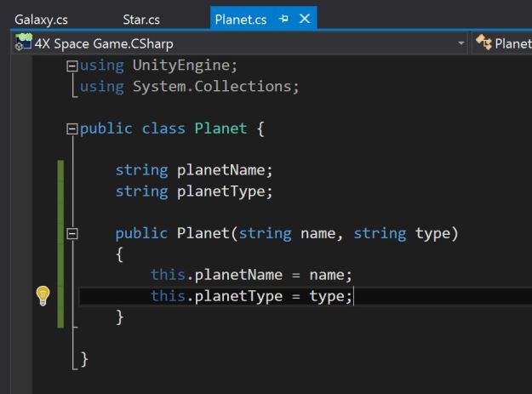Image resolution: width=532 pixels, height=394 pixels.
Task: Click System.Collections in the using statement
Action: (x=215, y=86)
